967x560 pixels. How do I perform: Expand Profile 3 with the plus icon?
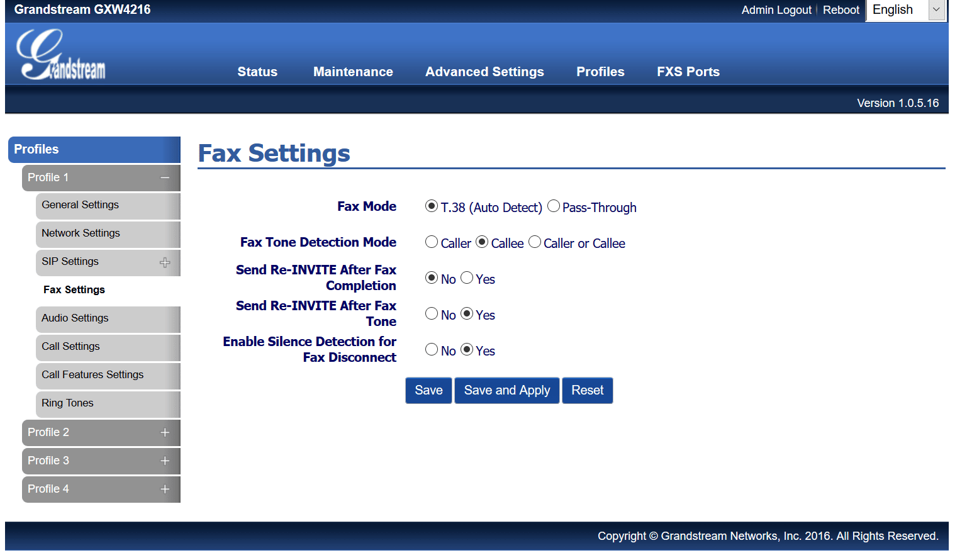tap(165, 461)
